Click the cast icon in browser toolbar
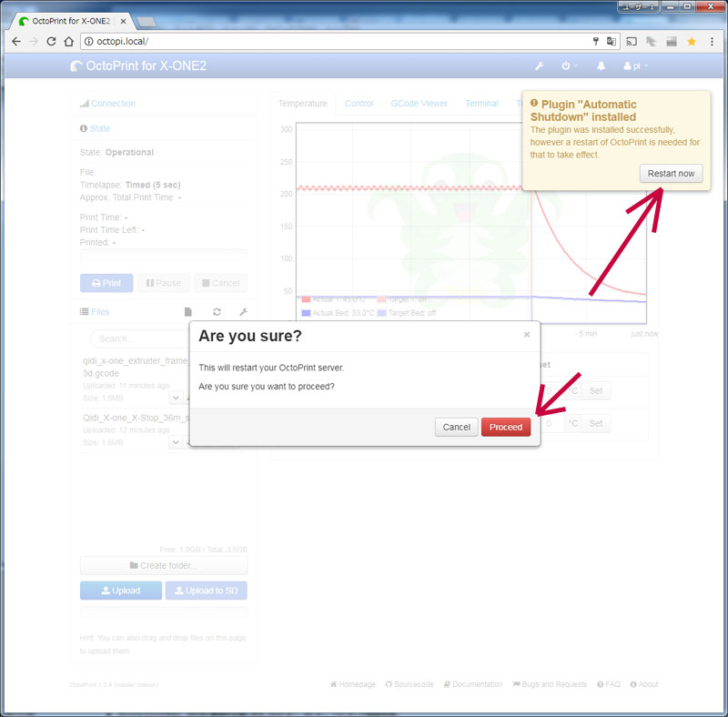 pyautogui.click(x=632, y=41)
